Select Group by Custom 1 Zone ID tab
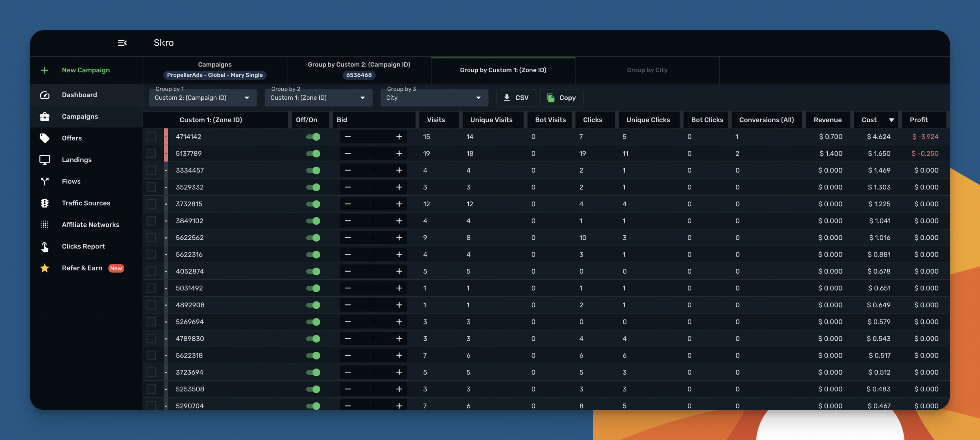 pyautogui.click(x=503, y=70)
